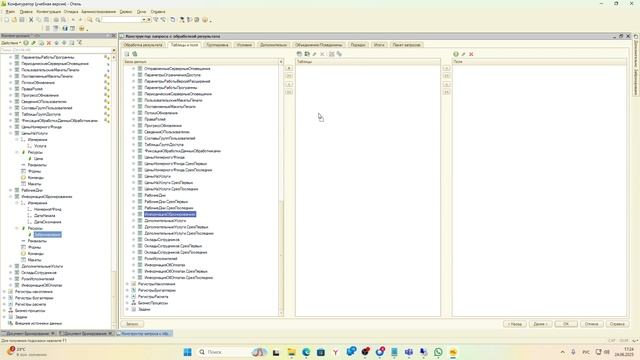Open the Действия dropdown in the Configuration panel
This screenshot has height=360, width=640.
[11, 43]
